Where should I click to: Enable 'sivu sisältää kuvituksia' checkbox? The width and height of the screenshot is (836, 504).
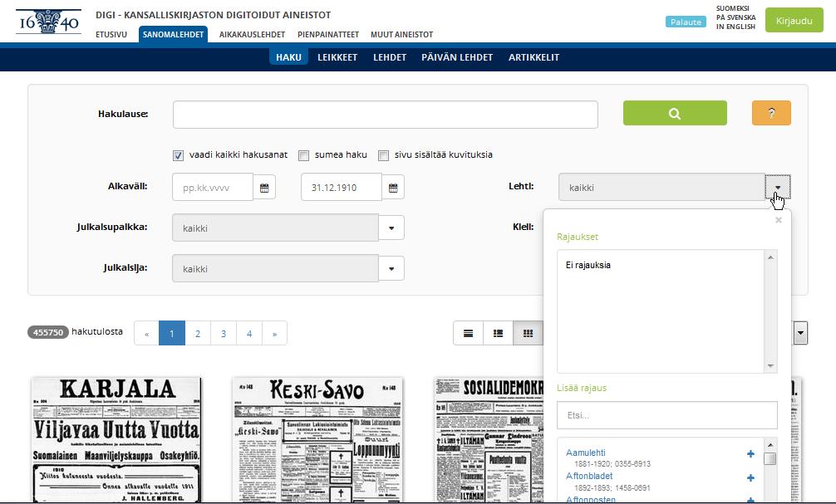[383, 155]
